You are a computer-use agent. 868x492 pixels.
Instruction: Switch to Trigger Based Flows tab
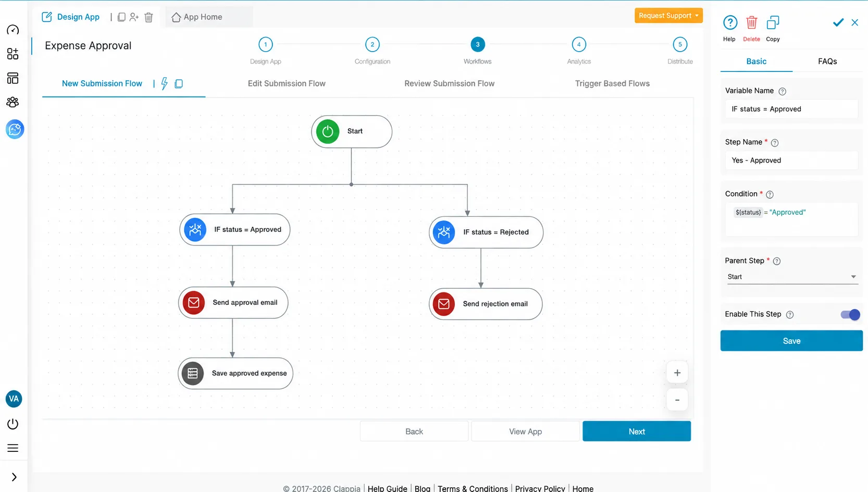click(612, 83)
